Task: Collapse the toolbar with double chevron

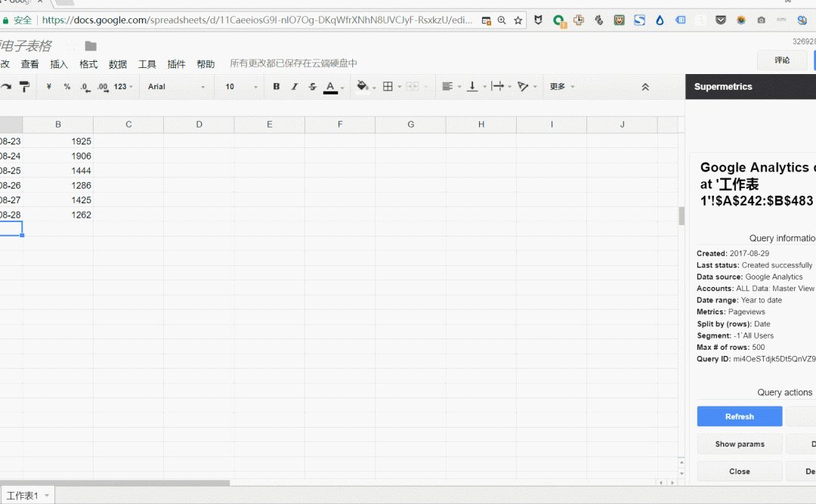Action: [x=645, y=87]
